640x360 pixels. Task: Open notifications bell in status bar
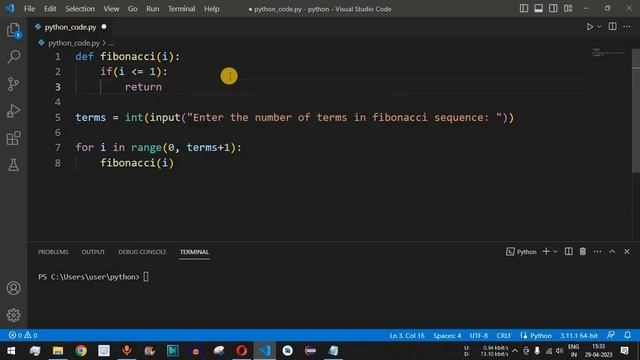point(627,335)
